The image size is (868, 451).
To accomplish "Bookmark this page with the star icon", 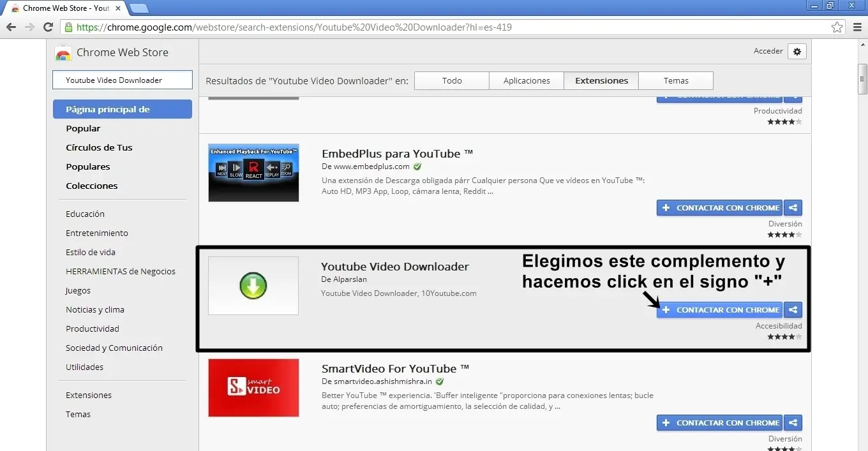I will (837, 27).
